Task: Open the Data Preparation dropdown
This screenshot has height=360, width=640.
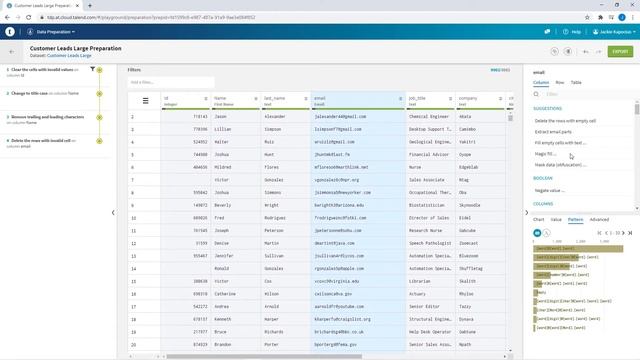Action: pyautogui.click(x=51, y=32)
